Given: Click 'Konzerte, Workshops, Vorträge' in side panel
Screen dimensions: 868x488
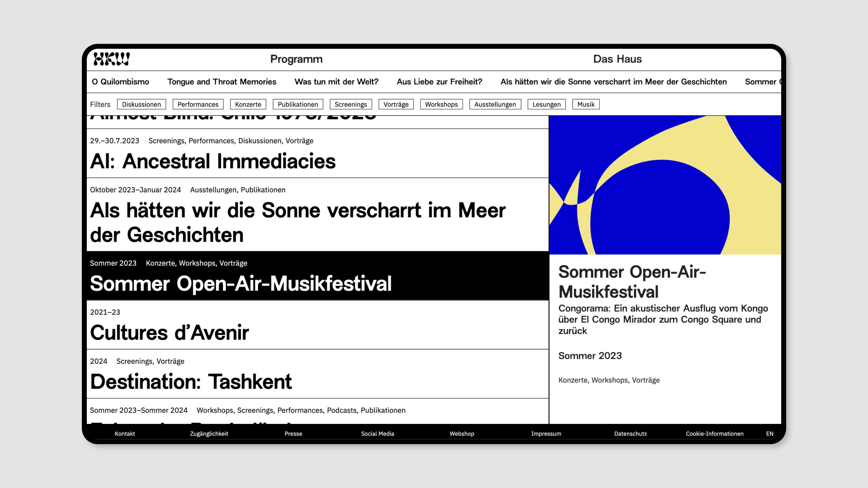Looking at the screenshot, I should coord(609,380).
